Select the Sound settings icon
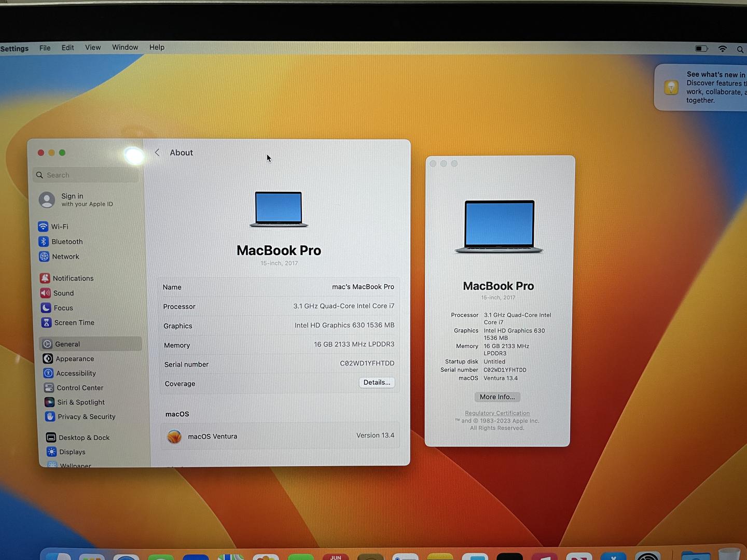The image size is (747, 560). [63, 293]
